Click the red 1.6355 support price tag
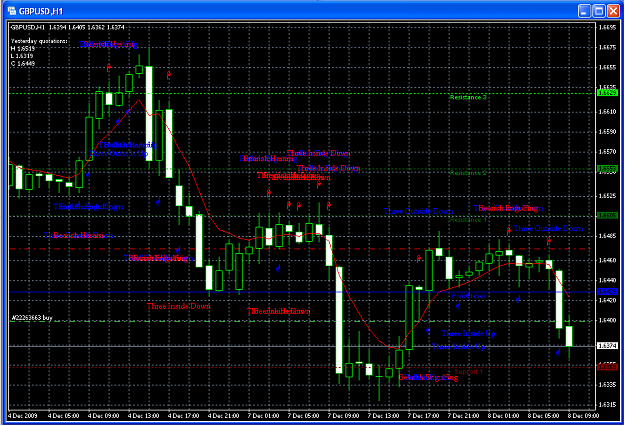625x426 pixels. click(607, 367)
